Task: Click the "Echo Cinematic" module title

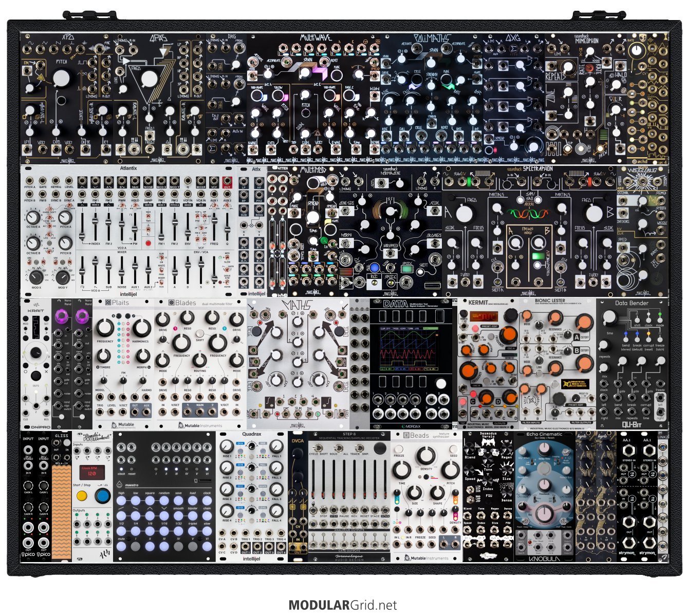Action: point(544,435)
